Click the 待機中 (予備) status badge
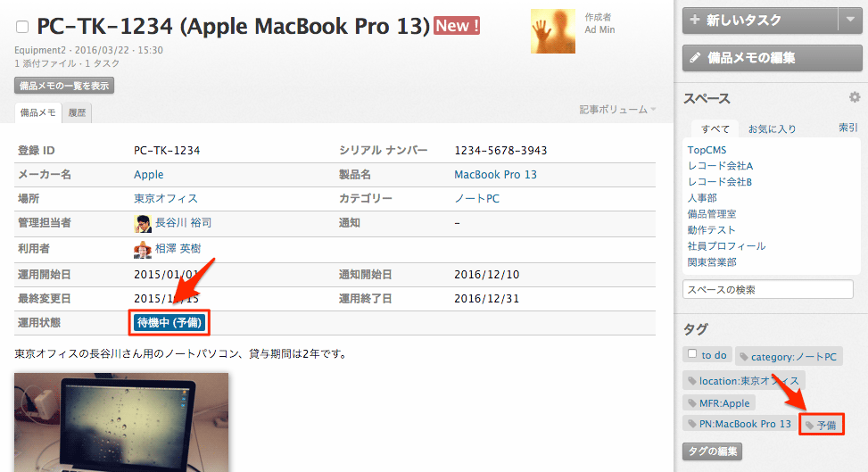This screenshot has height=472, width=868. 169,322
